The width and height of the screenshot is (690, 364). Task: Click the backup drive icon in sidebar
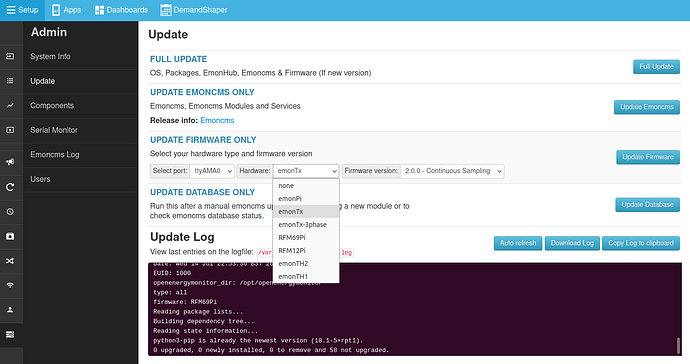click(x=10, y=236)
